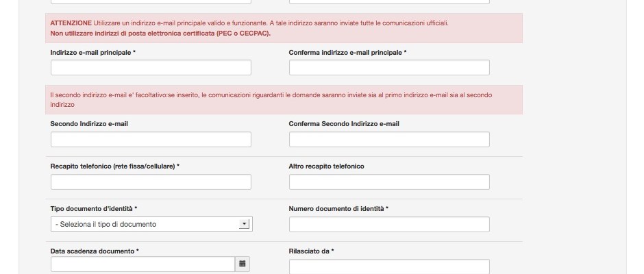Click the 'Conferma Secondo Indirizzo e-mail' label

point(344,124)
